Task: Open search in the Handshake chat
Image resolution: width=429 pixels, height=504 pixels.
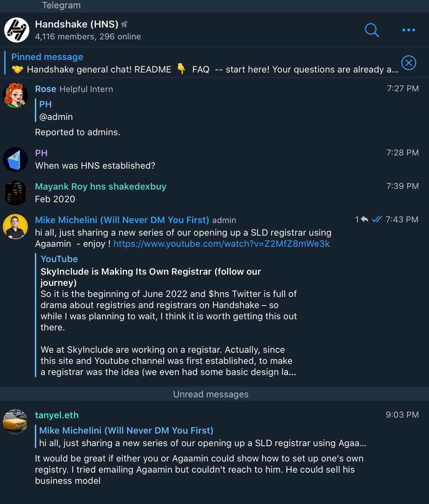Action: tap(372, 30)
